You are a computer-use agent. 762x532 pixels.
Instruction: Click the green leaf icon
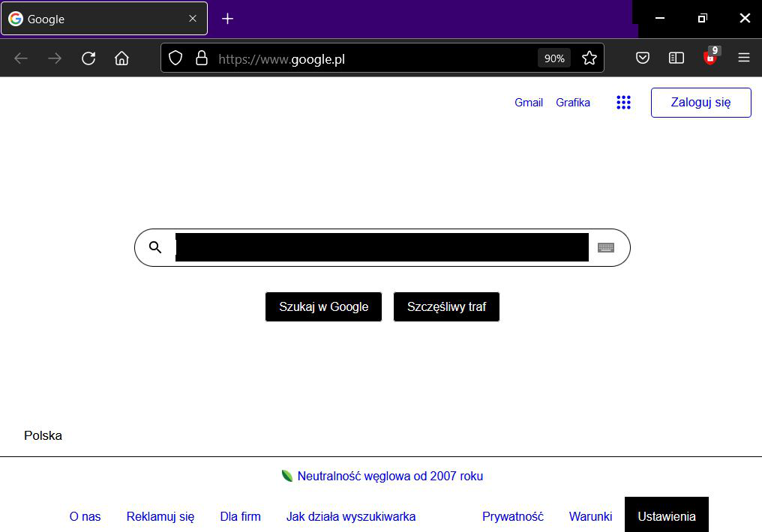pyautogui.click(x=286, y=476)
